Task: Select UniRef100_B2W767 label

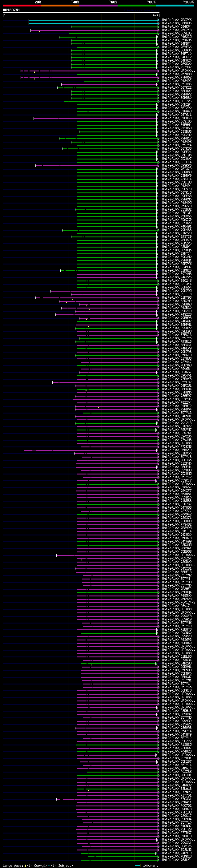Action: [x=177, y=504]
